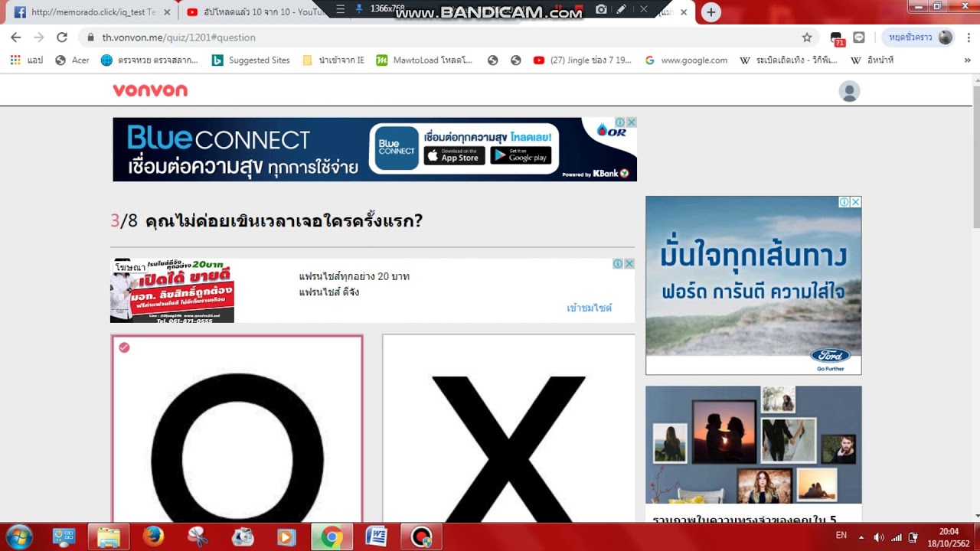
Task: Open Bandicam camera screenshot icon
Action: tap(601, 9)
